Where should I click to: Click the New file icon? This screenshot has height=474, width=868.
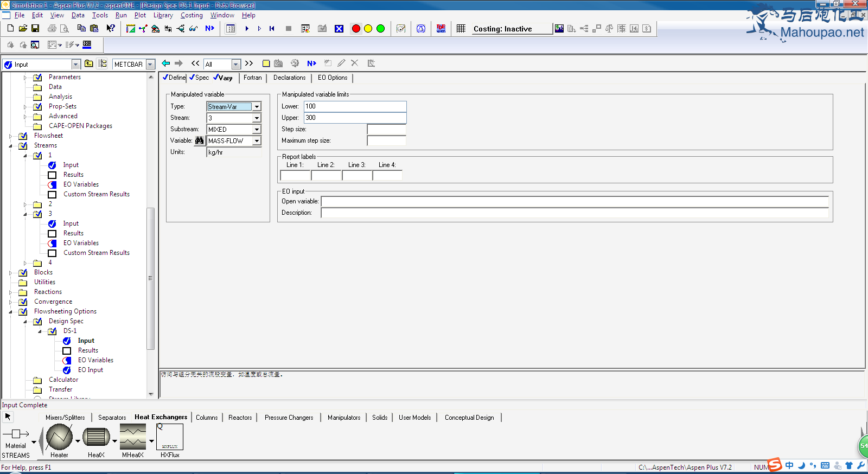pyautogui.click(x=10, y=28)
